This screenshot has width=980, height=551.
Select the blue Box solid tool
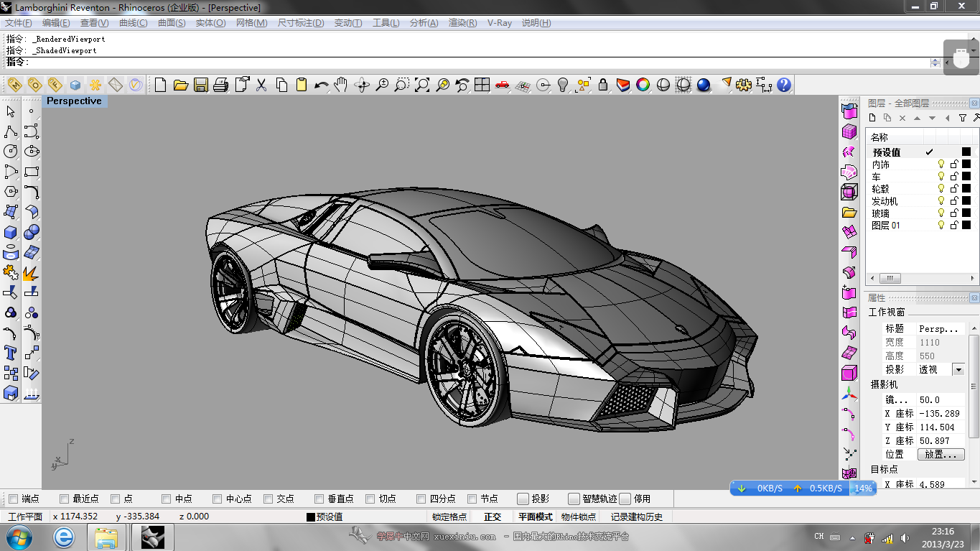click(x=11, y=232)
